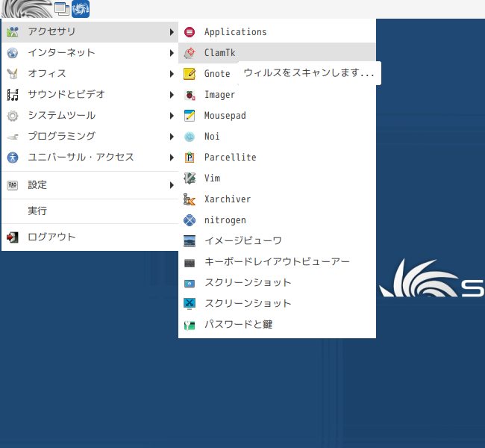Launch ClamTk from the submenu
The width and height of the screenshot is (485, 448).
coord(277,53)
